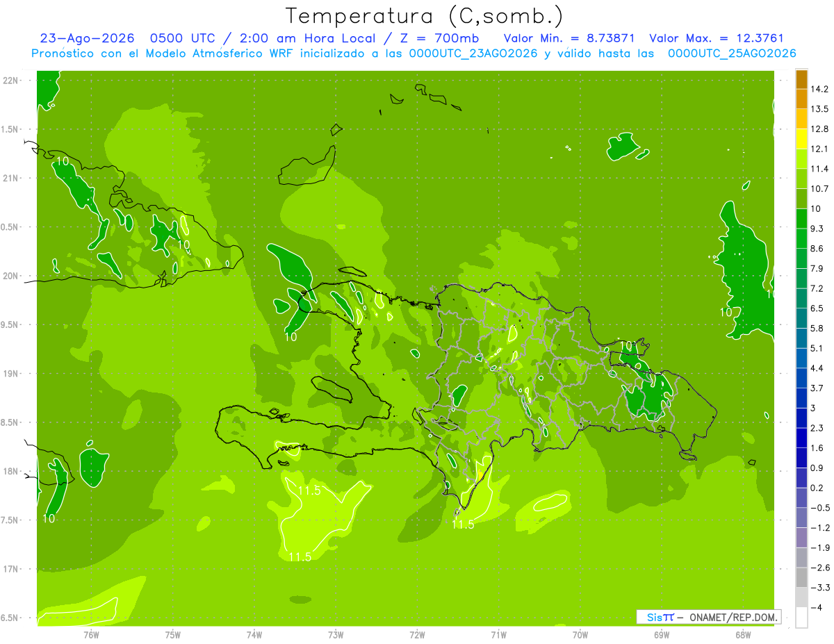Click the legend value "7.9"
The height and width of the screenshot is (644, 834).
click(818, 269)
